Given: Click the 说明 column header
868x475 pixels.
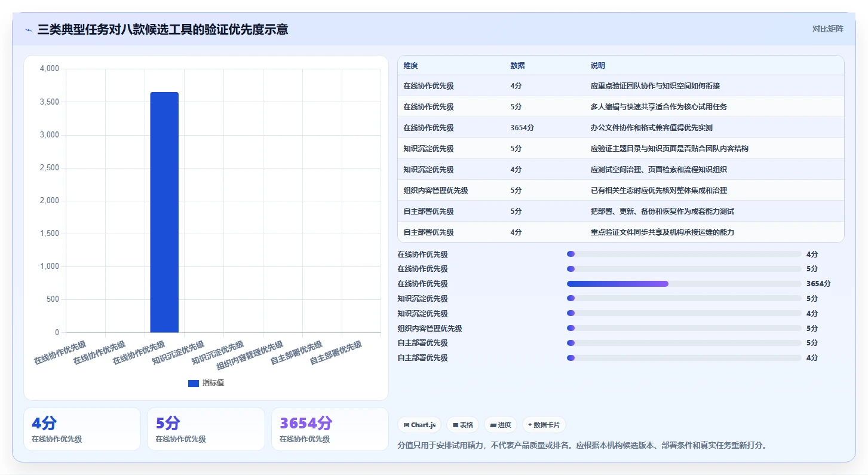Looking at the screenshot, I should pos(598,66).
